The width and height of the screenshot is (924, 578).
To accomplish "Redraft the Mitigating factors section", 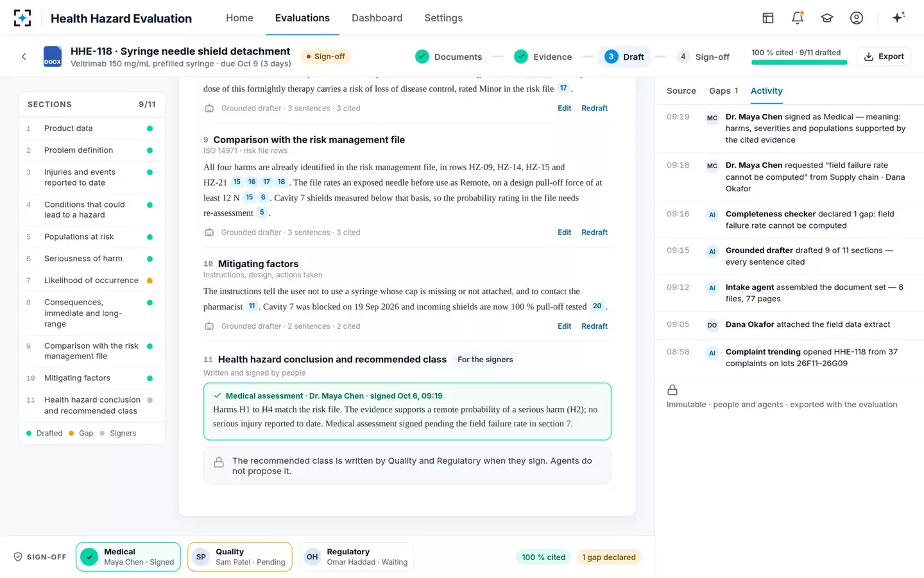I will [x=594, y=326].
